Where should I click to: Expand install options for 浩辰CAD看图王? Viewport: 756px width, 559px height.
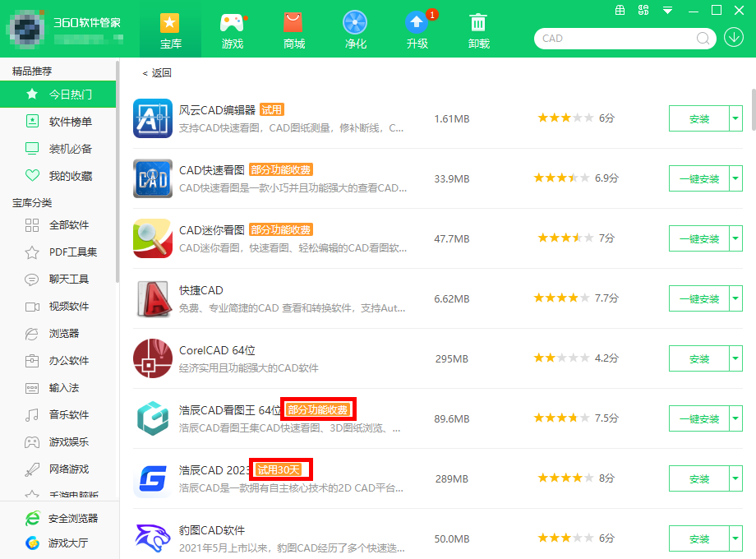[735, 418]
